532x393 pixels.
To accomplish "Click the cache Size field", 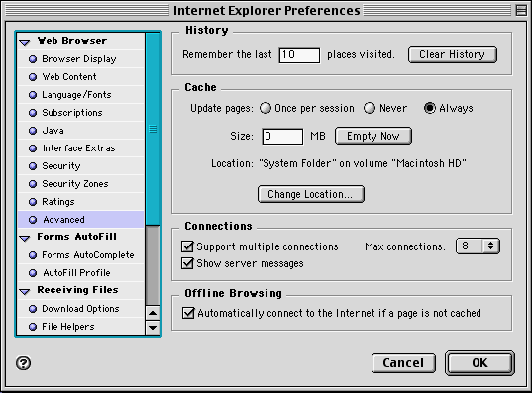I will 282,137.
